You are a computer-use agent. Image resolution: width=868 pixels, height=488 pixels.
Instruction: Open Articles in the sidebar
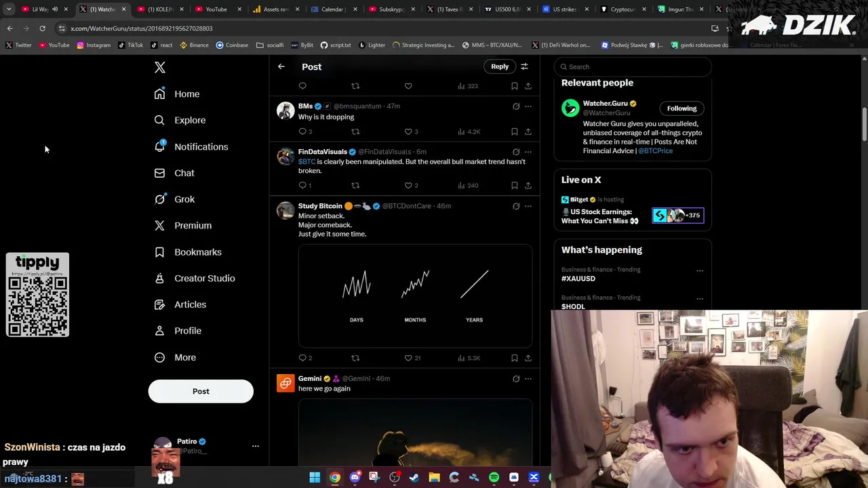coord(180,304)
